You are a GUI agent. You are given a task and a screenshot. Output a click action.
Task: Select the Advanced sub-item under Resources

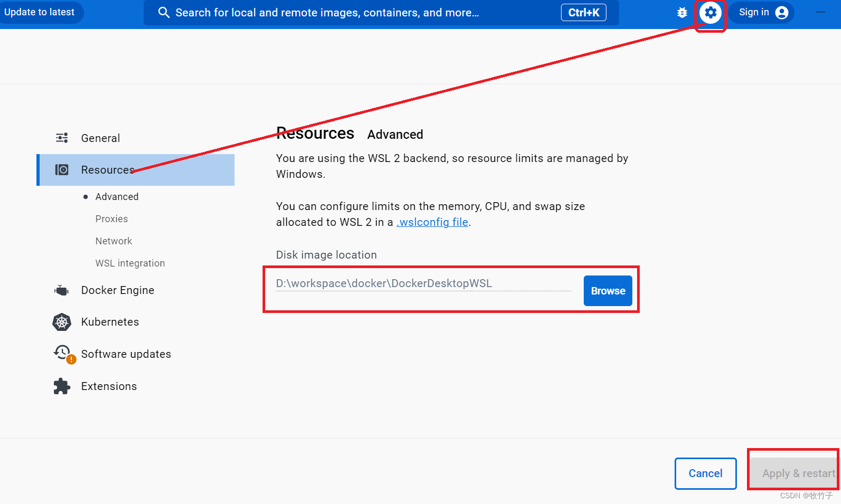click(117, 197)
